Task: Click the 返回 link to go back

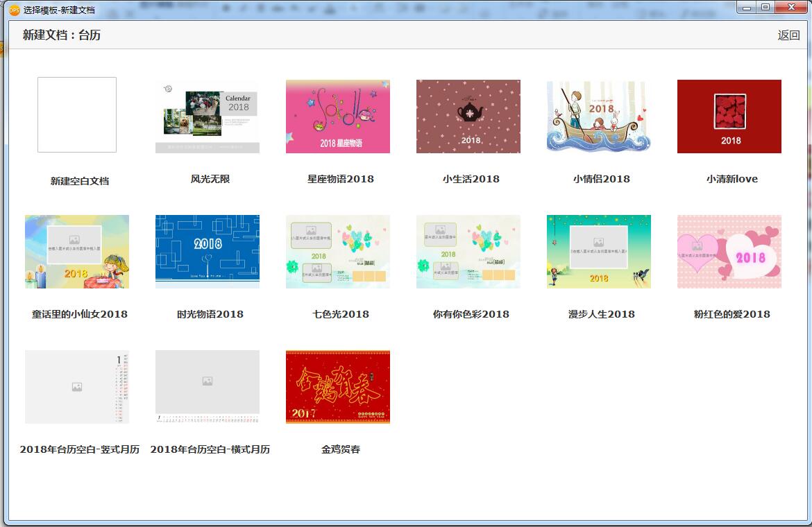Action: pyautogui.click(x=788, y=35)
